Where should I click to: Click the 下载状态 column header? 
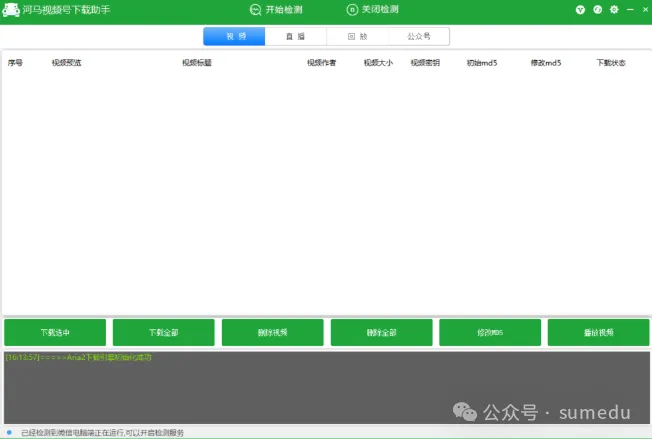pos(611,63)
